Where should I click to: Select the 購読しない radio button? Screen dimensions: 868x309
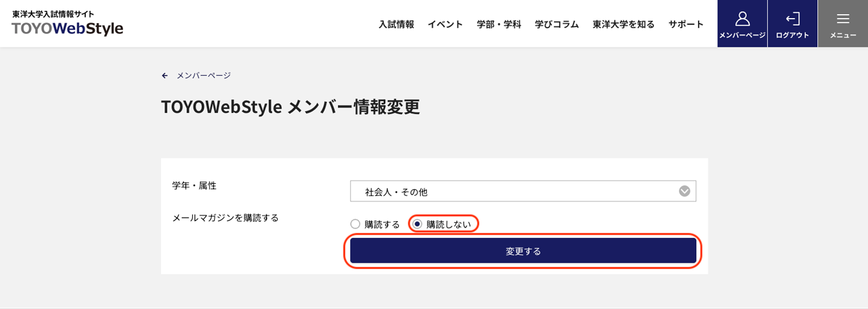pyautogui.click(x=417, y=224)
